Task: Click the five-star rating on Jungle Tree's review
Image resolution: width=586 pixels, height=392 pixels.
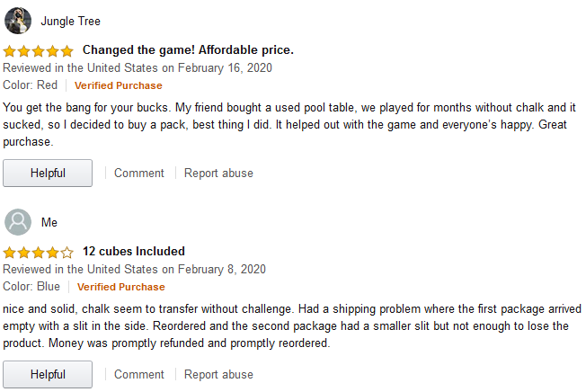Action: (x=39, y=50)
